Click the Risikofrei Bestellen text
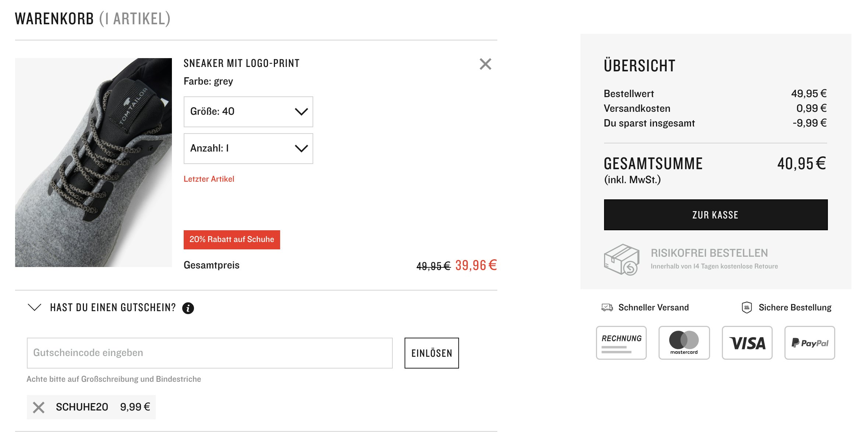The image size is (868, 441). coord(709,253)
